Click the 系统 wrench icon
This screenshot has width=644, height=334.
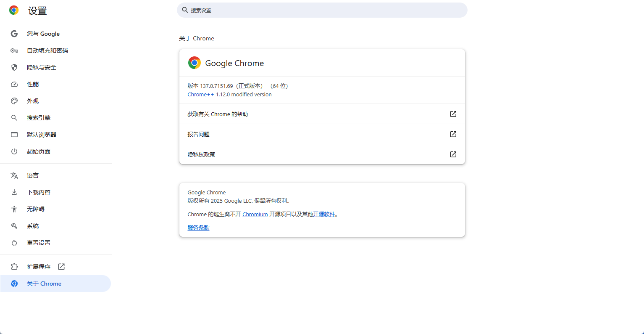point(14,226)
